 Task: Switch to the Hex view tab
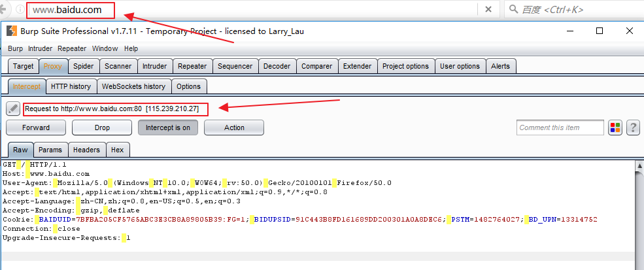(118, 150)
